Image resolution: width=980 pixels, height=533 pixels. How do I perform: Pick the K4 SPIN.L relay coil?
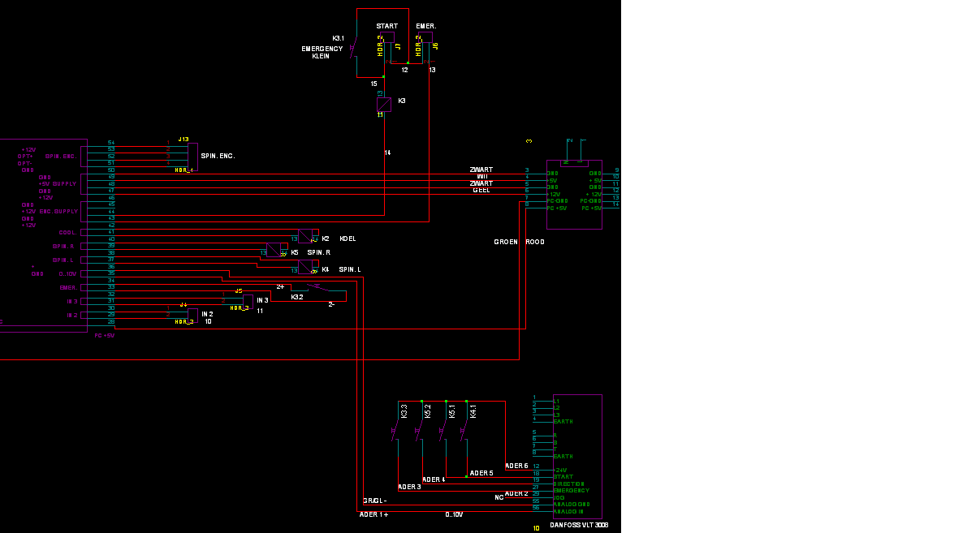tap(307, 267)
